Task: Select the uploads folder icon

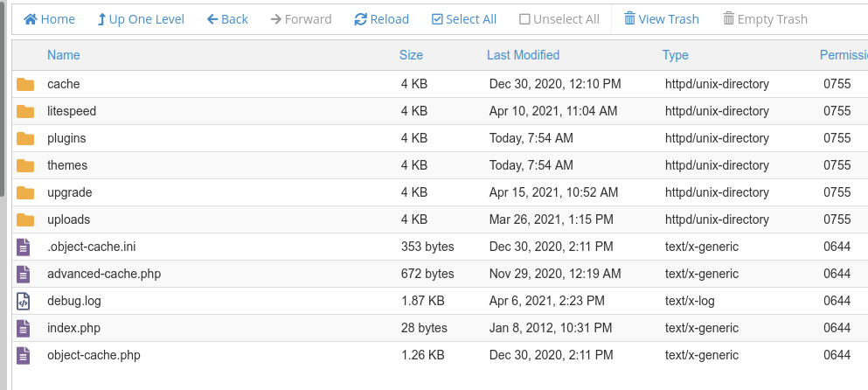Action: (x=24, y=220)
